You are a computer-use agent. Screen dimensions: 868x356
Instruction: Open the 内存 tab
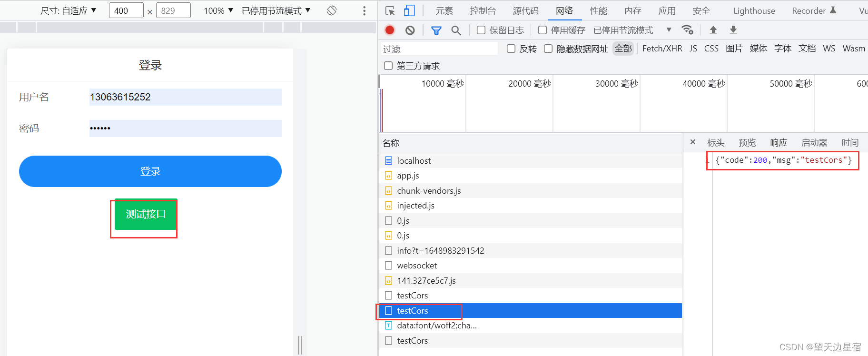tap(633, 10)
